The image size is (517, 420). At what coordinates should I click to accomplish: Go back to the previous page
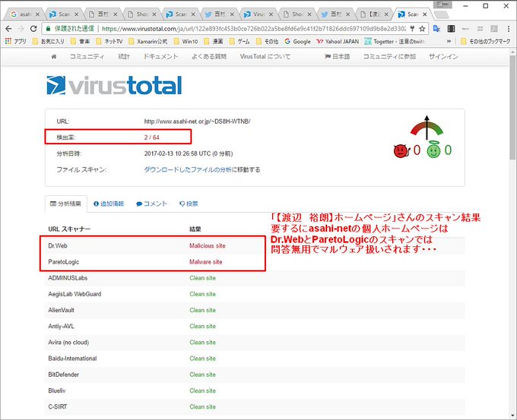click(x=8, y=29)
